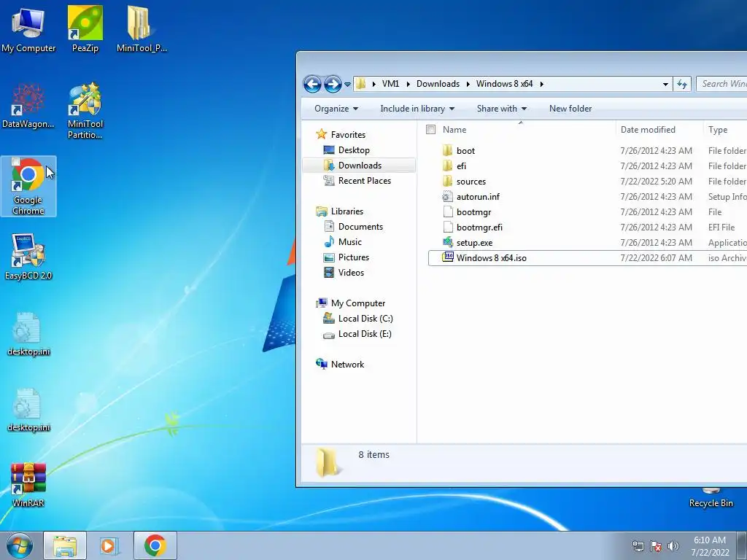The height and width of the screenshot is (560, 747).
Task: Launch WinRAR from the desktop
Action: pyautogui.click(x=28, y=485)
